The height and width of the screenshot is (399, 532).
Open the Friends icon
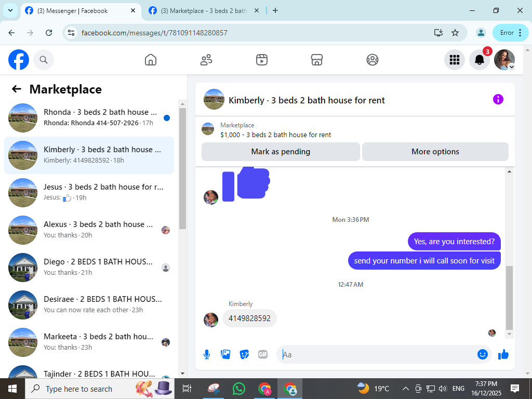(x=206, y=60)
